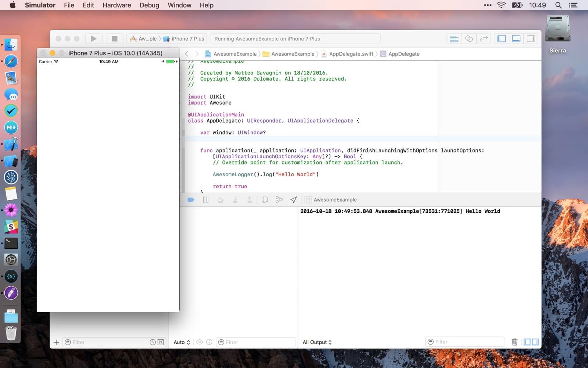Open the Debug View Hierarchy icon
588x368 pixels.
pos(264,200)
